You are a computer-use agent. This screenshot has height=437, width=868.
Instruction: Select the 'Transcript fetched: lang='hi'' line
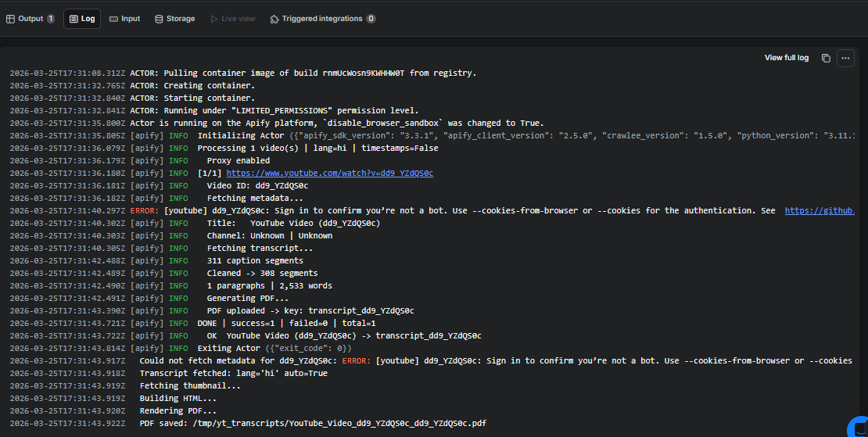coord(168,374)
